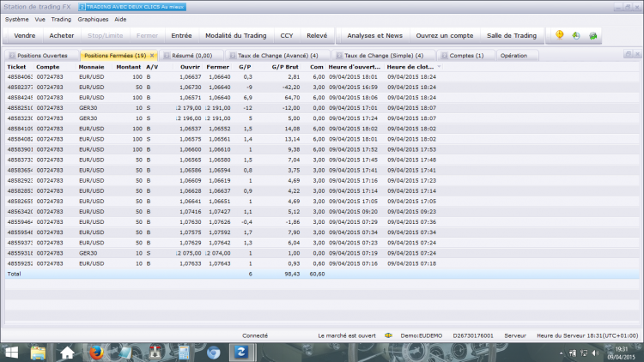
Task: Open the Trading menu
Action: tap(61, 19)
